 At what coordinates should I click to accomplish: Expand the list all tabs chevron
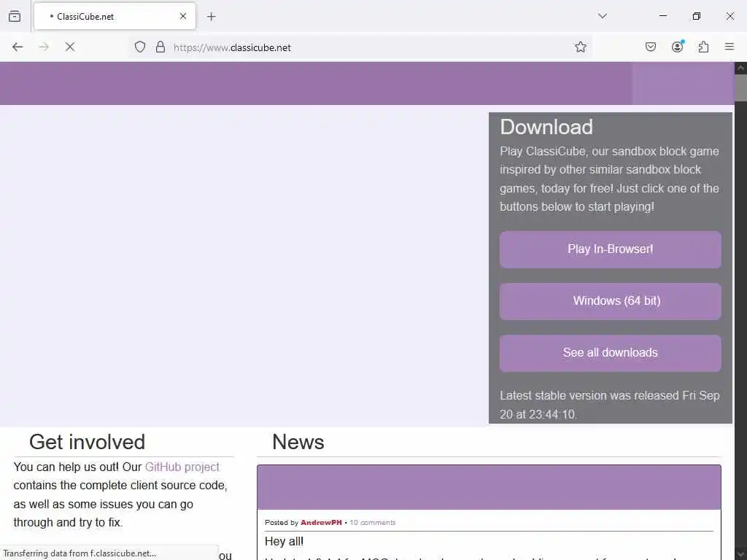pos(602,16)
